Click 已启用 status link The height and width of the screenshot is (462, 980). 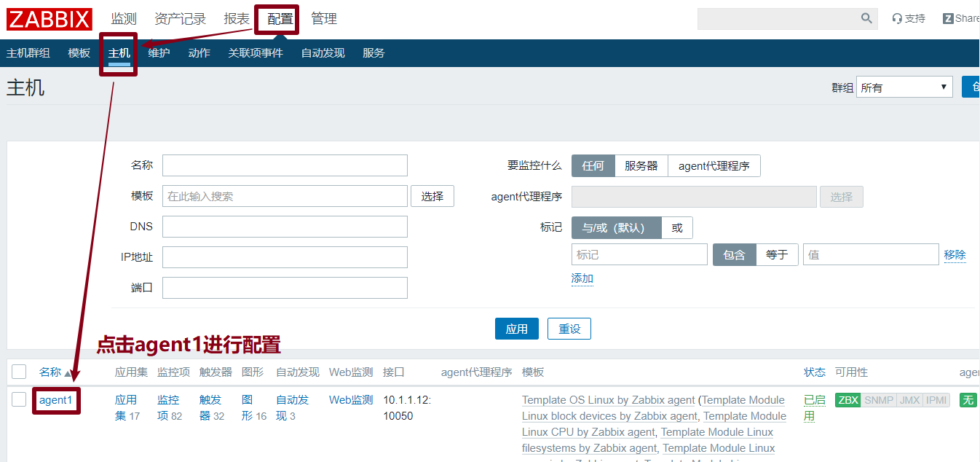click(815, 408)
